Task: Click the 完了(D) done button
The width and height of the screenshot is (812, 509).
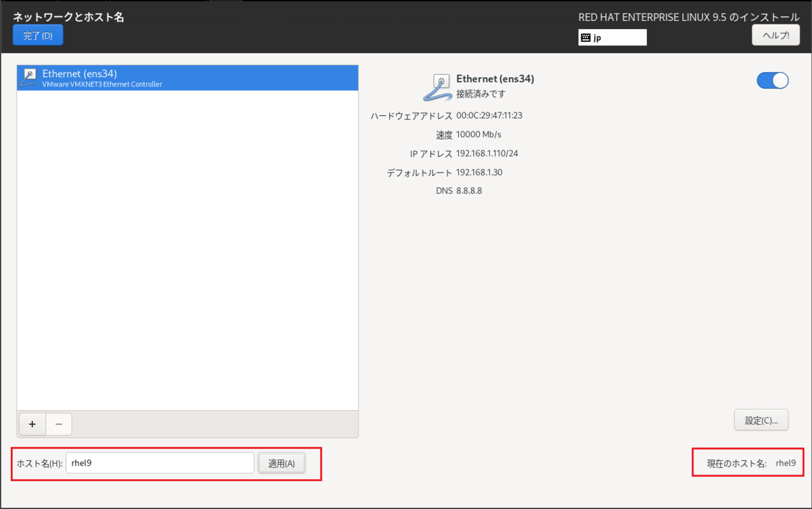Action: (x=38, y=36)
